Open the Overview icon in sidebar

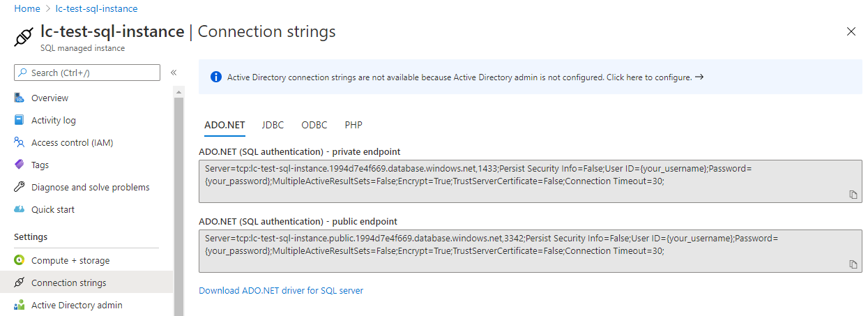[20, 98]
